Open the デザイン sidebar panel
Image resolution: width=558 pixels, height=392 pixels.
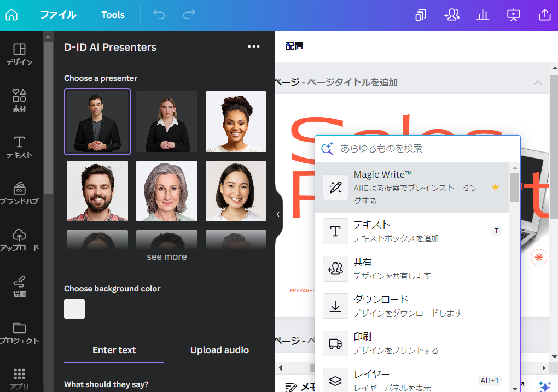[x=19, y=55]
